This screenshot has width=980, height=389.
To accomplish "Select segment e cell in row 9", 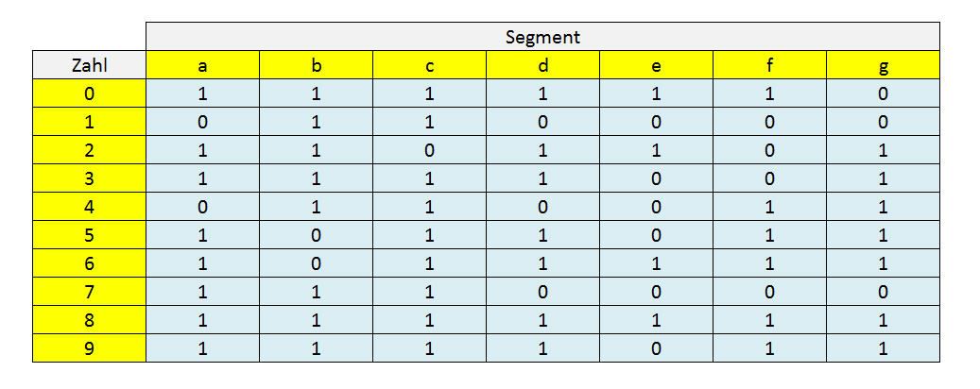I will (x=656, y=348).
